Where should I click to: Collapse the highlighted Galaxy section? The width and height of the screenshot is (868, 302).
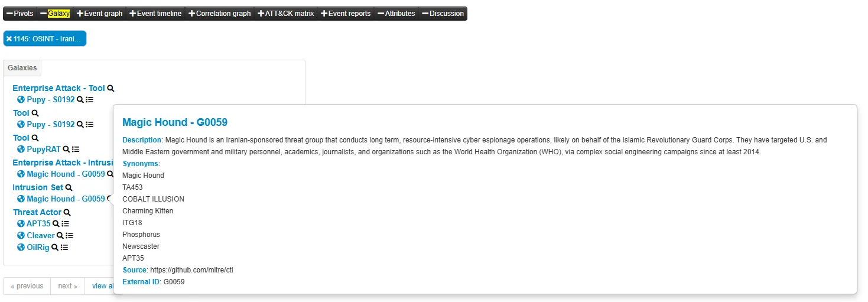point(55,14)
